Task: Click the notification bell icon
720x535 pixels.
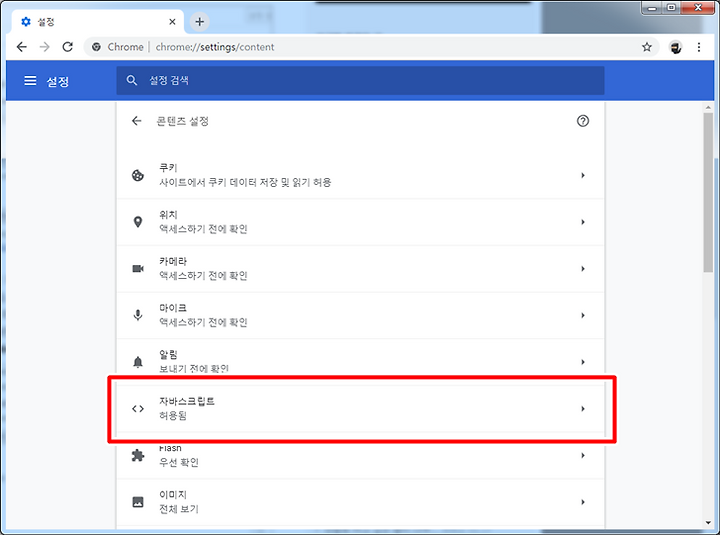Action: click(138, 362)
